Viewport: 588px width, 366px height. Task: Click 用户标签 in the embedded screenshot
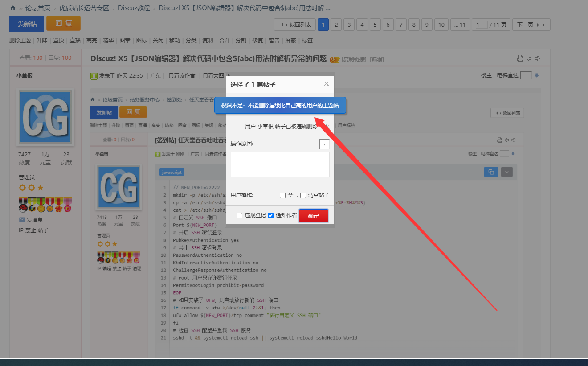click(x=347, y=126)
